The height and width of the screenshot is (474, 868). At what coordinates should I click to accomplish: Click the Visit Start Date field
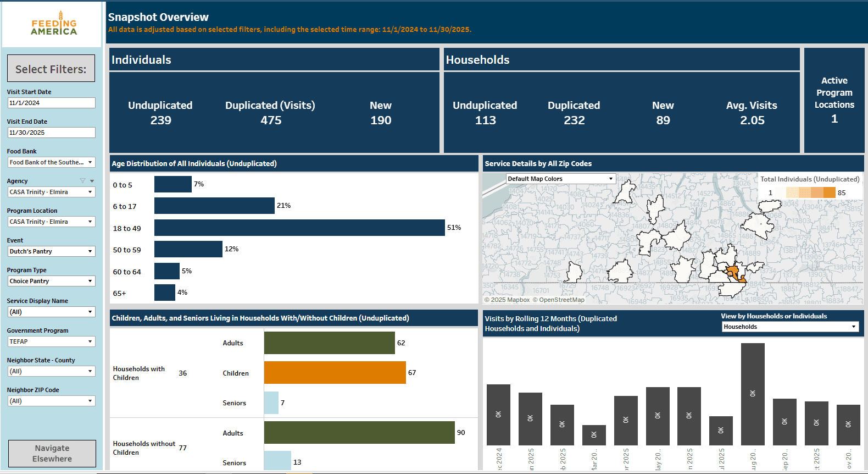51,103
